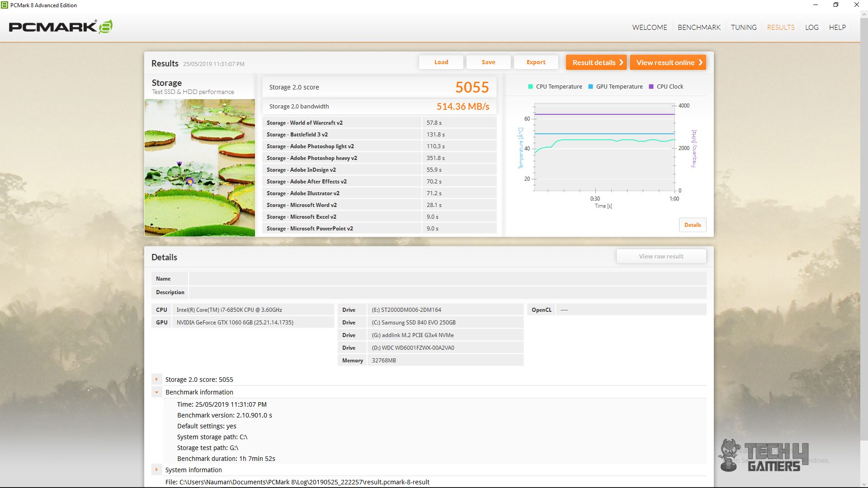Click the result file path line
This screenshot has width=868, height=488.
point(297,482)
